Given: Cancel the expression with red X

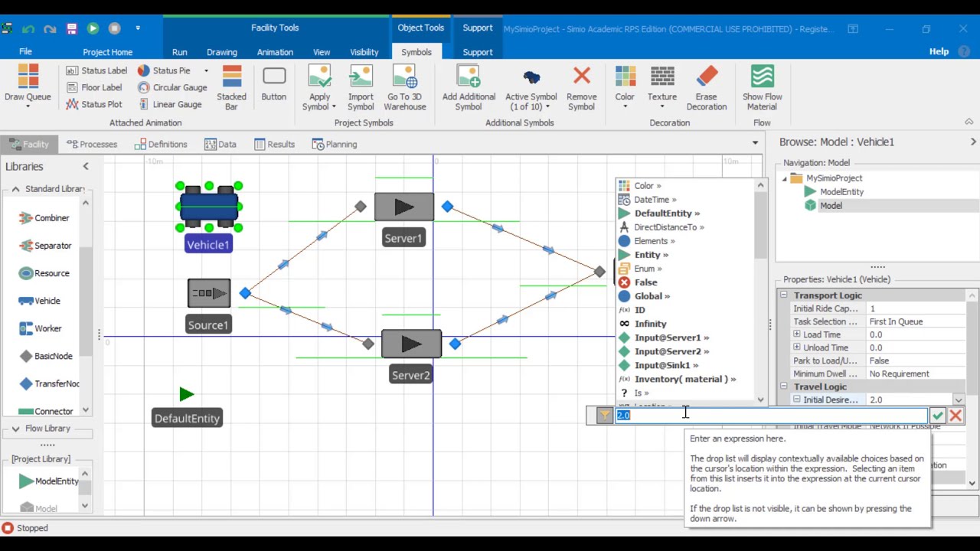Looking at the screenshot, I should tap(955, 416).
